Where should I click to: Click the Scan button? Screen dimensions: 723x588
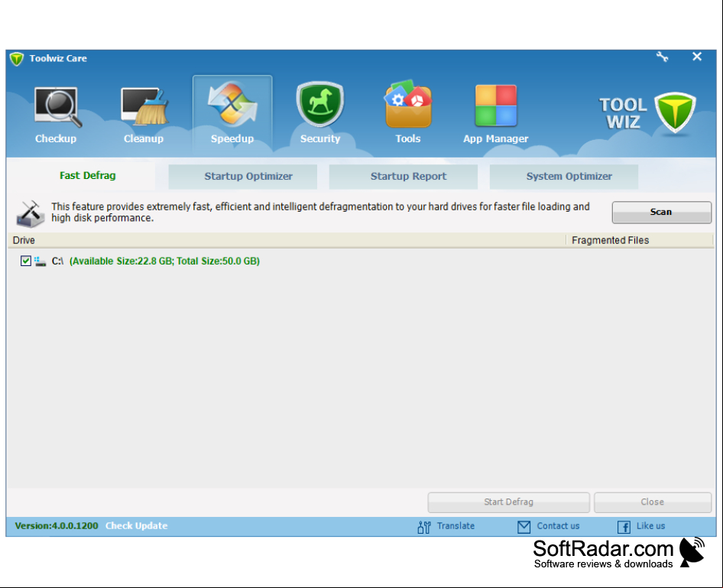(662, 212)
